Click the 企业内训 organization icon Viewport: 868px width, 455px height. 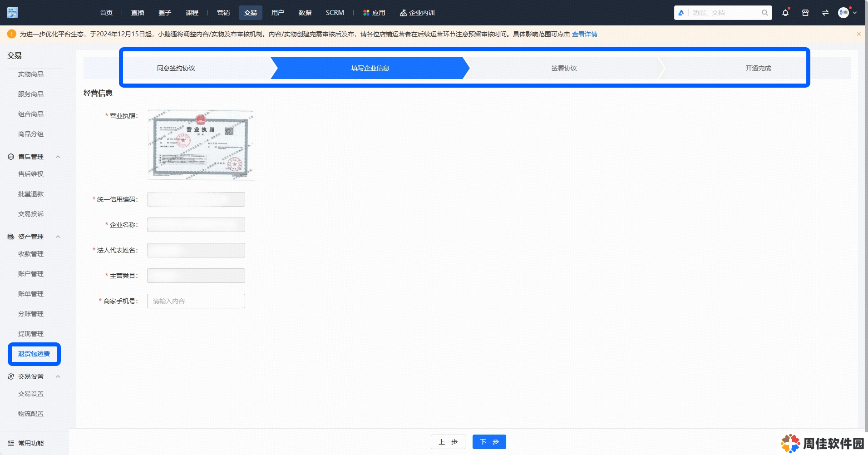403,13
